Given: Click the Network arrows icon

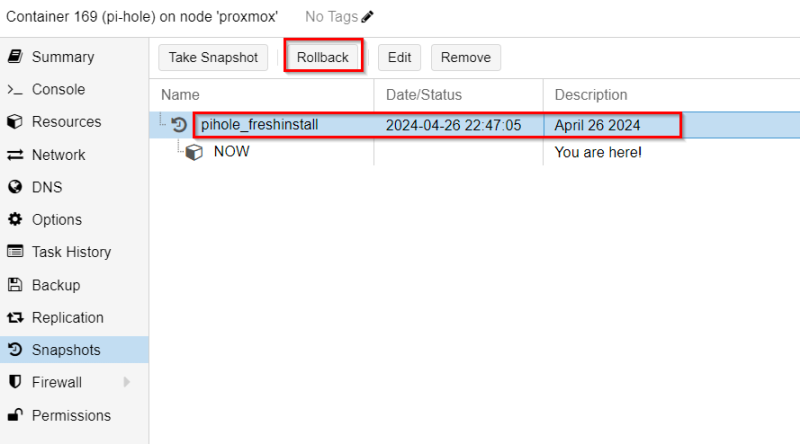Looking at the screenshot, I should click(x=15, y=155).
